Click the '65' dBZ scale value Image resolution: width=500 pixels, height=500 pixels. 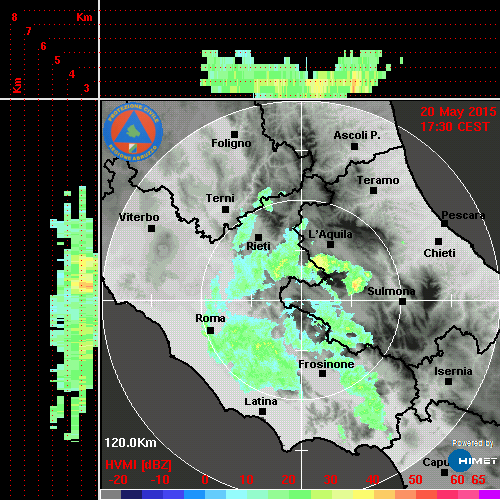point(478,480)
